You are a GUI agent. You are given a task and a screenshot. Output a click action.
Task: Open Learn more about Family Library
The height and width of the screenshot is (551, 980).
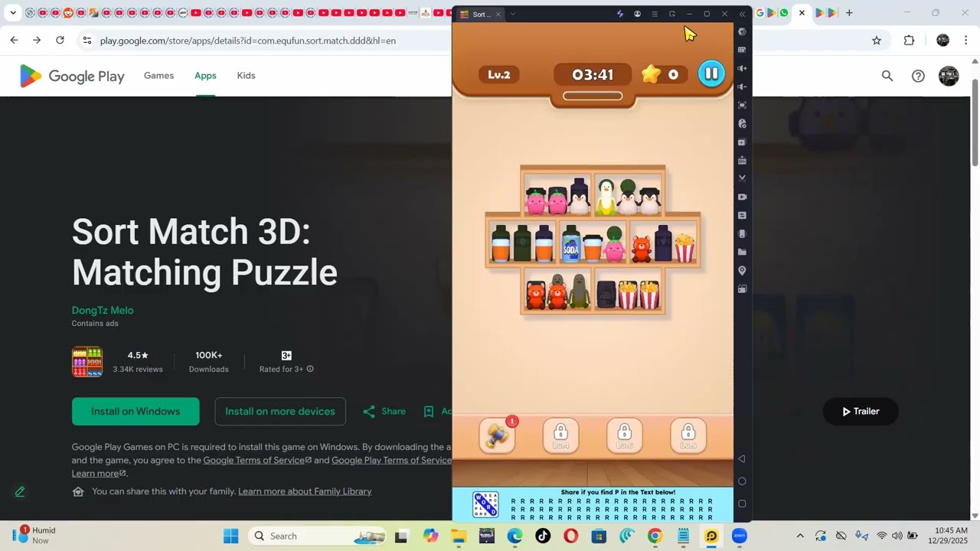305,491
